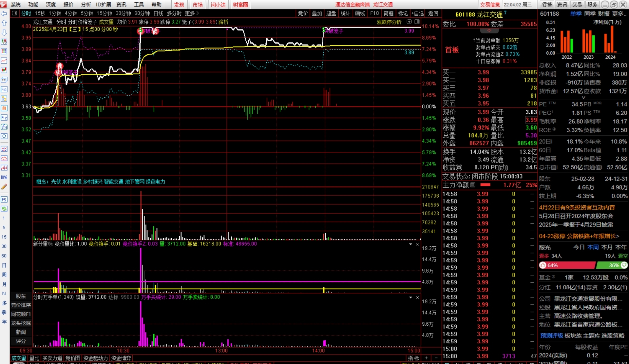Image resolution: width=629 pixels, height=364 pixels.
Task: Select the pencil drawing tool icon
Action: pos(4,187)
